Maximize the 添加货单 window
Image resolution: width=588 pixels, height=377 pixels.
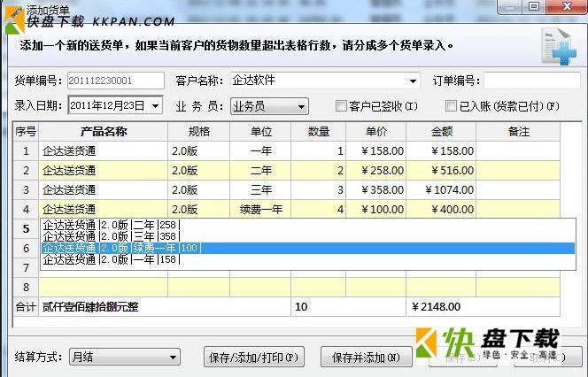click(534, 7)
